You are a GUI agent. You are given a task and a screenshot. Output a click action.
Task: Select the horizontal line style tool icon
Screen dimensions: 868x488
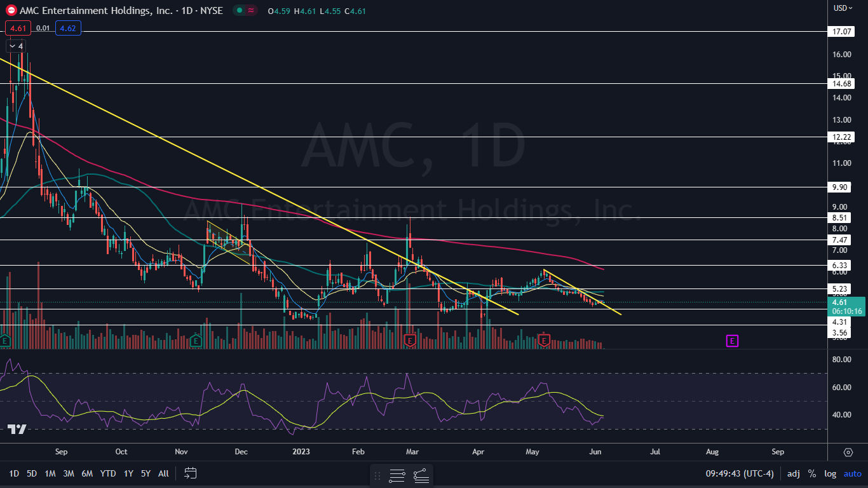pos(397,475)
